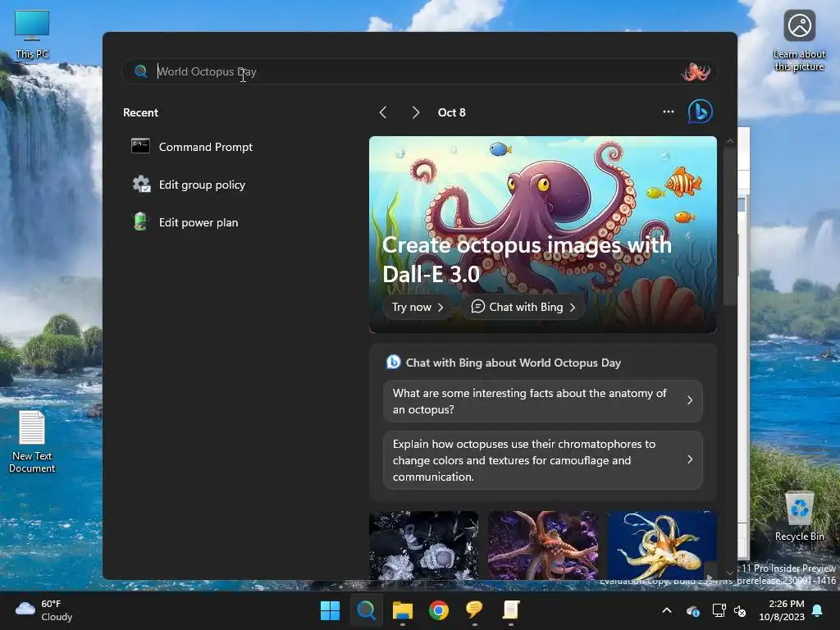
Task: Select the Recycle Bin desktop icon
Action: coord(799,517)
